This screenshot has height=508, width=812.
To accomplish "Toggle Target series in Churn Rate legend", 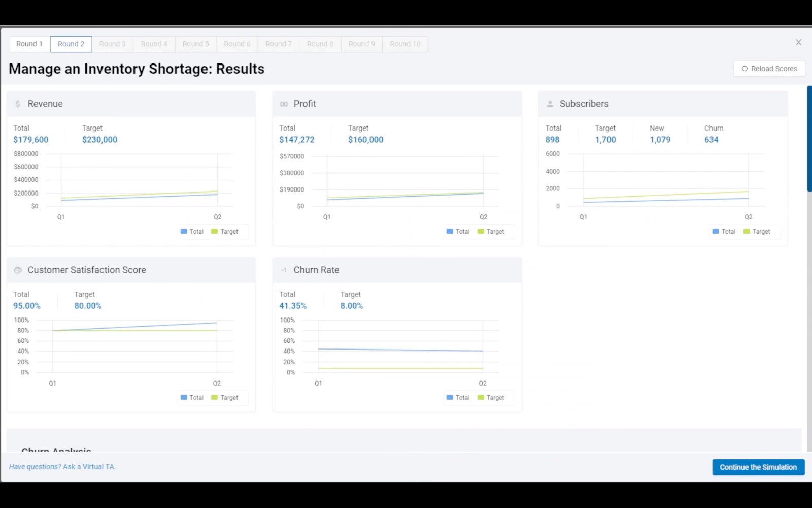I will coord(491,398).
